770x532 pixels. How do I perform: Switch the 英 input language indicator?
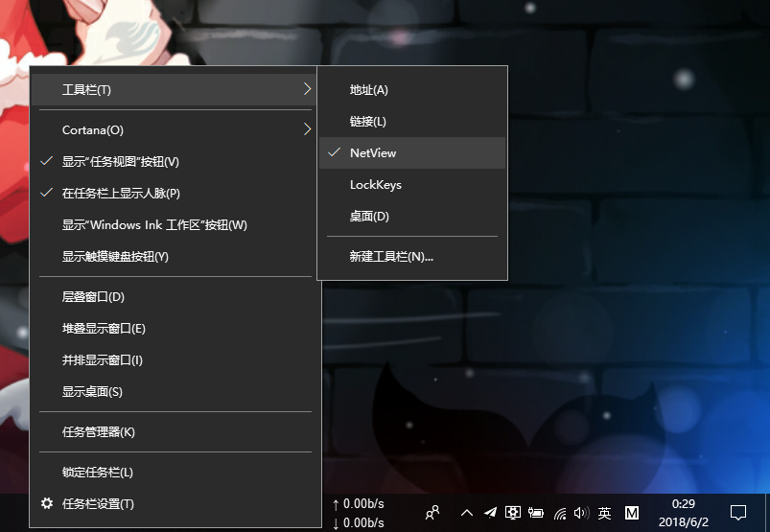[604, 514]
